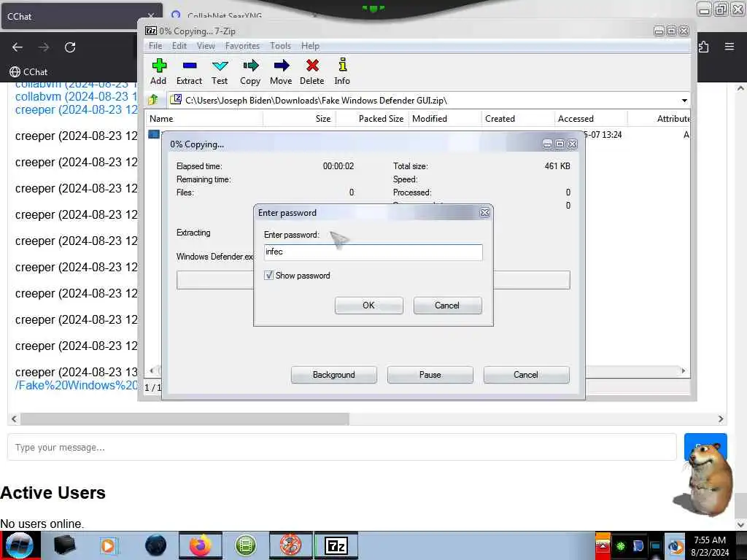Expand the 7-Zip address path dropdown
Viewport: 747px width, 560px height.
pyautogui.click(x=684, y=101)
